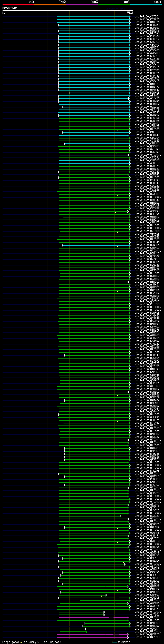Select label UniRef100_B6AC95
This screenshot has height=644, width=164.
[x=147, y=547]
